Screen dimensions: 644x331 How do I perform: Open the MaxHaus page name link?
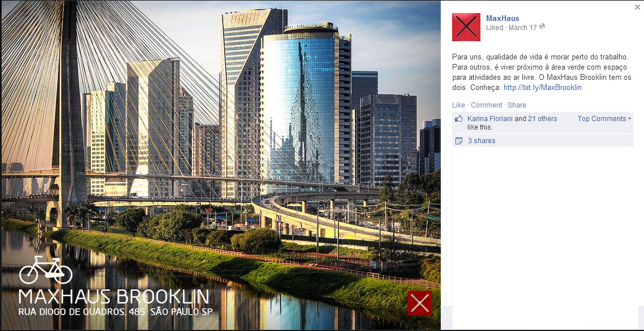pyautogui.click(x=503, y=18)
